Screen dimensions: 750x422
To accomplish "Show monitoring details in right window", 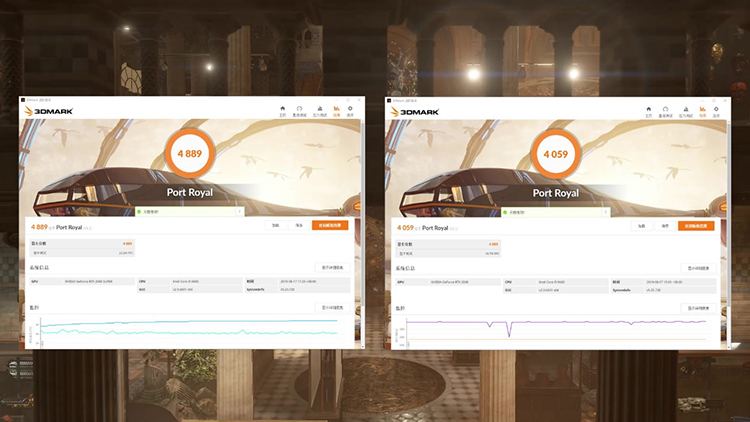I will (698, 309).
